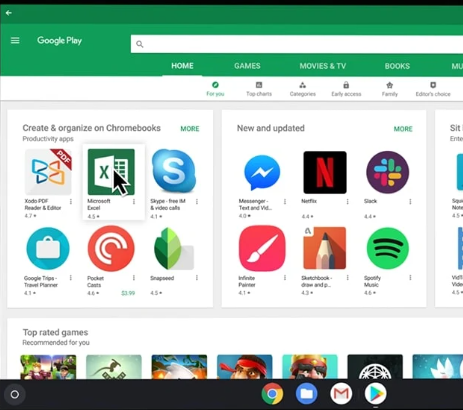Open overflow menu for Infinite Painter
Image resolution: width=463 pixels, height=410 pixels.
pos(285,278)
